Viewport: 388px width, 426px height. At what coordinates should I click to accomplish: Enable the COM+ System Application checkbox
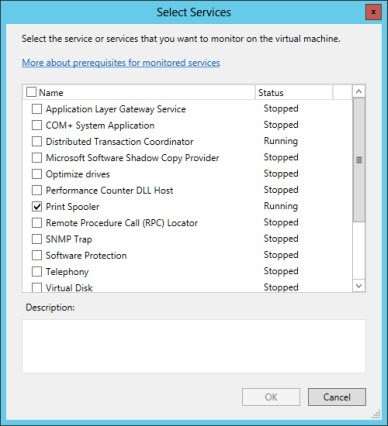pyautogui.click(x=37, y=125)
